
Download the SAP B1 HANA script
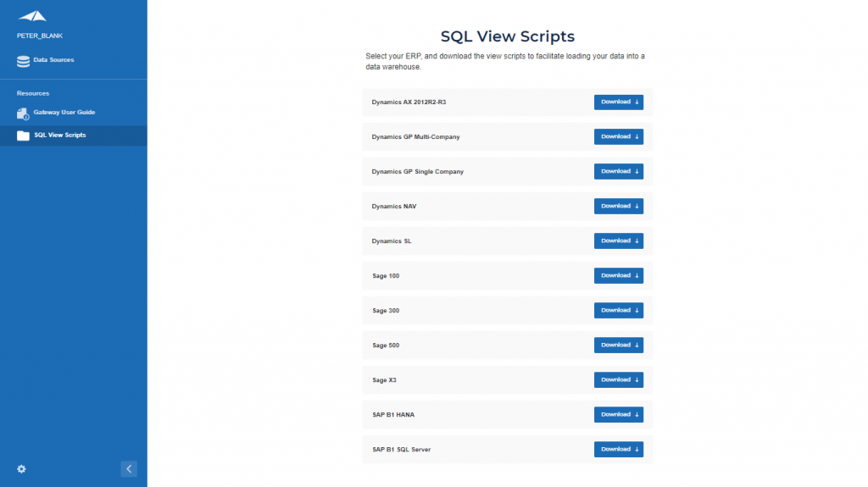pos(618,414)
